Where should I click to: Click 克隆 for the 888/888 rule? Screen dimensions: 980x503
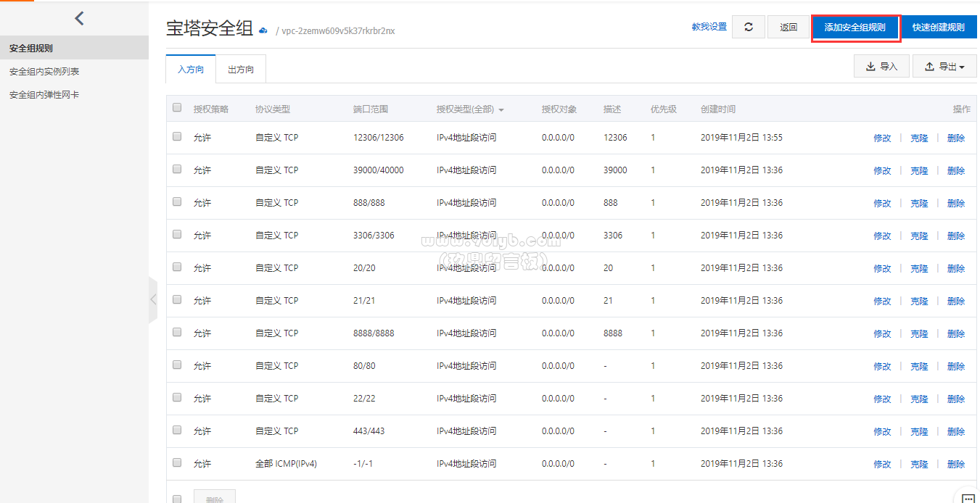[919, 203]
